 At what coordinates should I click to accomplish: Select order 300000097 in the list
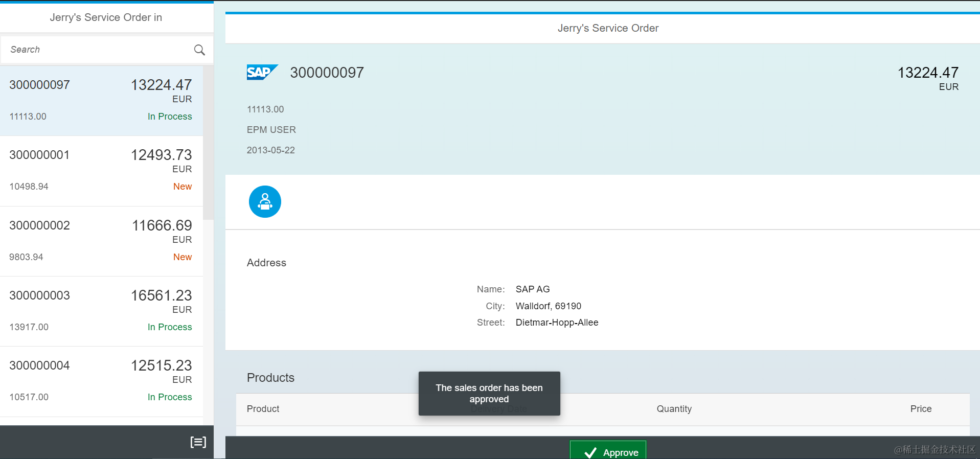[101, 101]
